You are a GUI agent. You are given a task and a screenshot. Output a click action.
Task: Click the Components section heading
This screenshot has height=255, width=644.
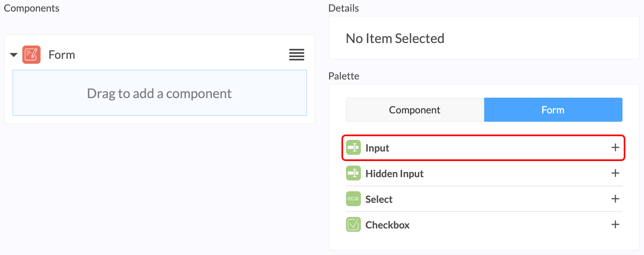click(31, 8)
